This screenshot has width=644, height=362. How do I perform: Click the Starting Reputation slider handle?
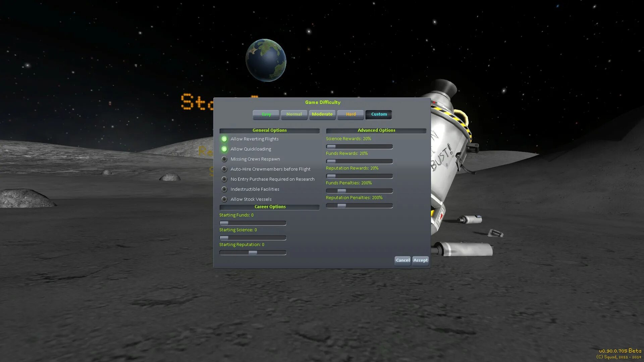click(253, 253)
